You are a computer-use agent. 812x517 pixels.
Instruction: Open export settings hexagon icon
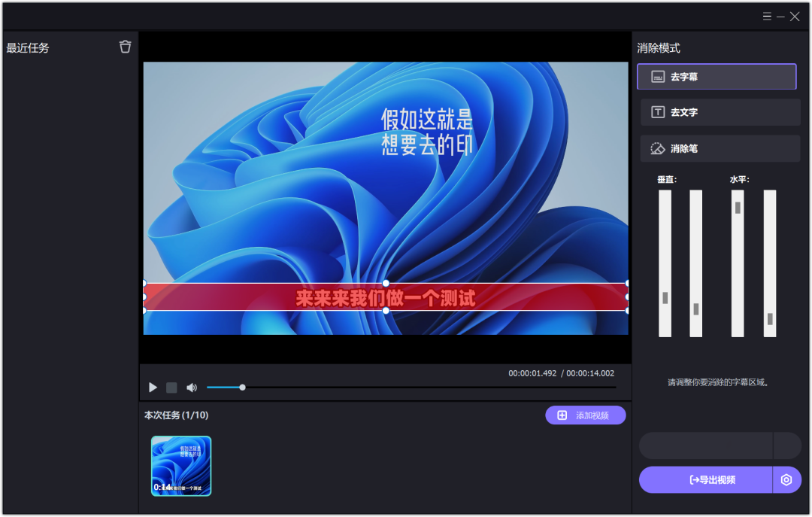point(786,479)
